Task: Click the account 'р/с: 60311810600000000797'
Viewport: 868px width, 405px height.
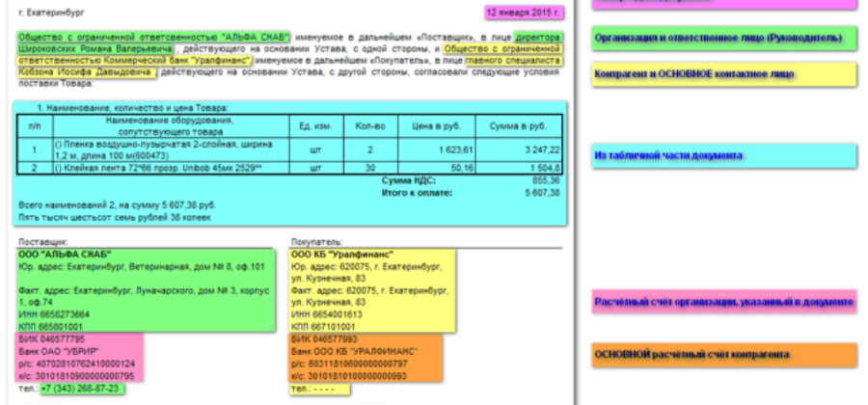Action: coord(349,364)
